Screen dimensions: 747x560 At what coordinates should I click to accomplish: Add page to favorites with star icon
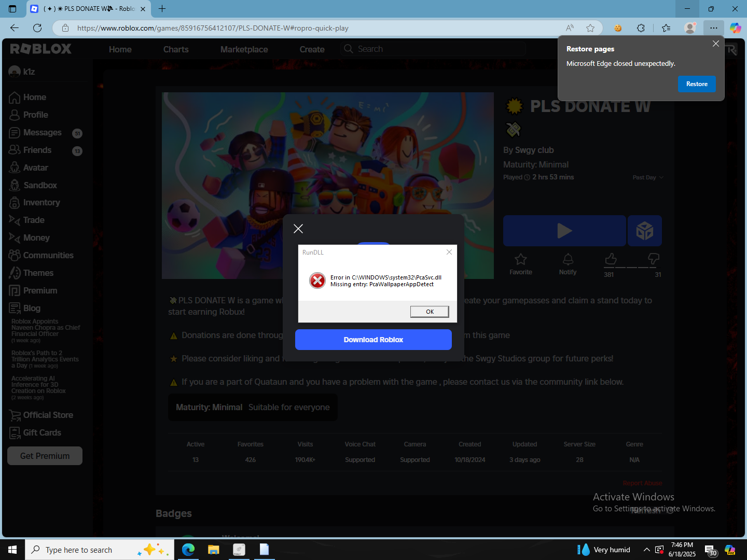[590, 28]
